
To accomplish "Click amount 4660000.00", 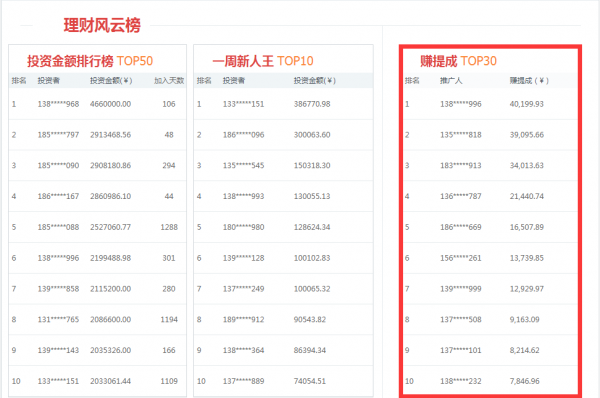I will pos(111,104).
